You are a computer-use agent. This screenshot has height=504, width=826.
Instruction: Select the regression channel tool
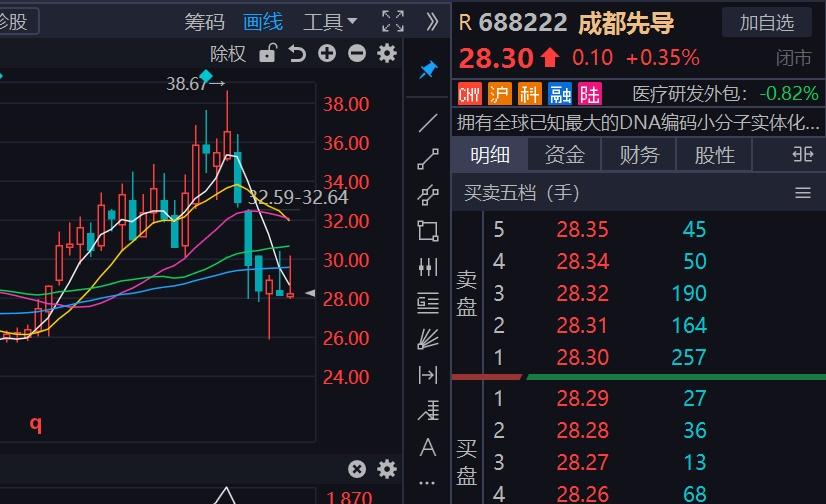point(428,410)
